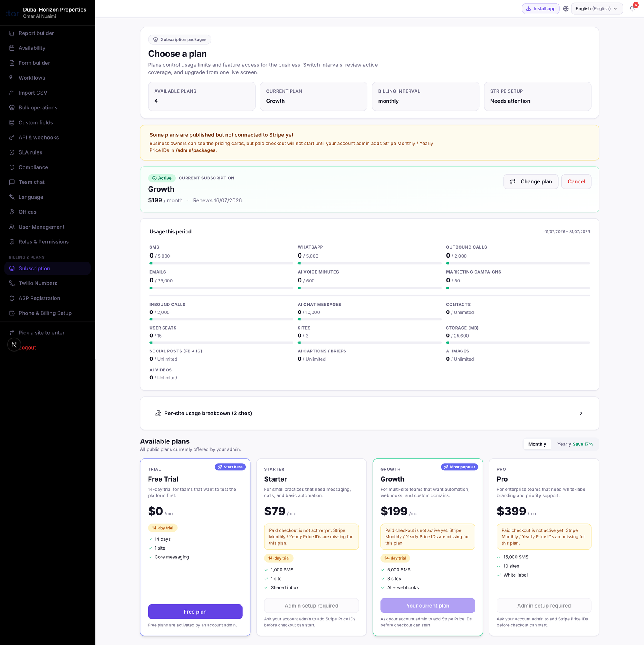
Task: Click the per-site breakdown building icon
Action: coord(158,413)
